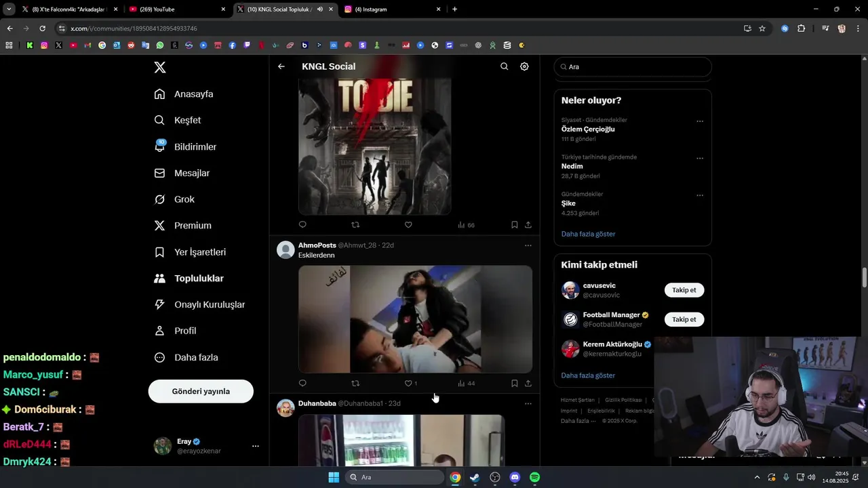Bookmark the post with 66 views
Viewport: 868px width, 488px height.
pos(514,224)
